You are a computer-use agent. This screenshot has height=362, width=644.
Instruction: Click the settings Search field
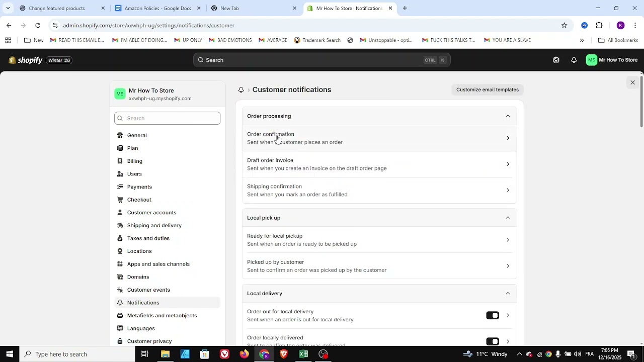tap(168, 118)
